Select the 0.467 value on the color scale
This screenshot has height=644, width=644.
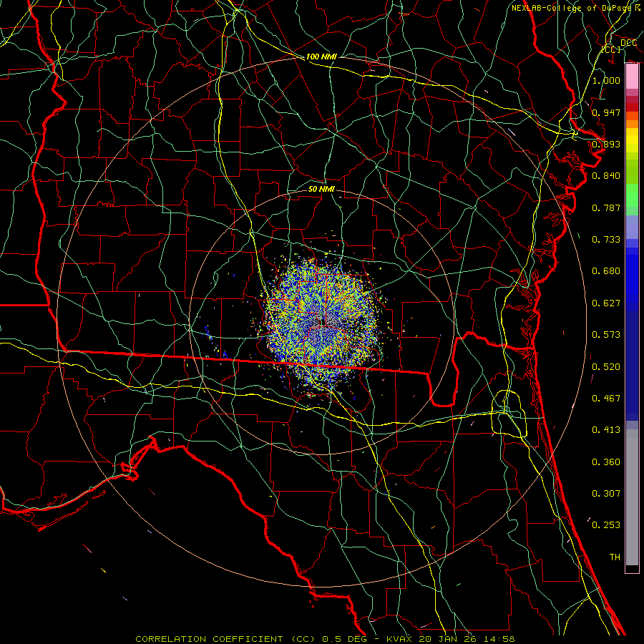tap(606, 399)
